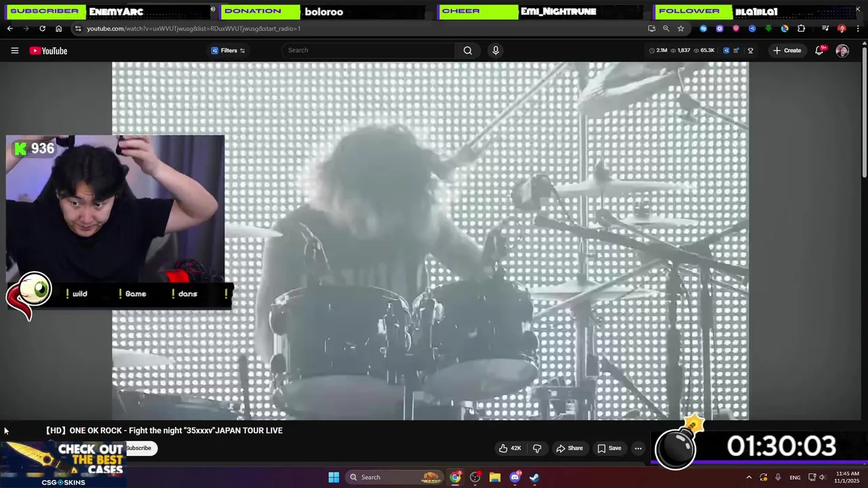Open more actions three-dot menu

(x=638, y=448)
